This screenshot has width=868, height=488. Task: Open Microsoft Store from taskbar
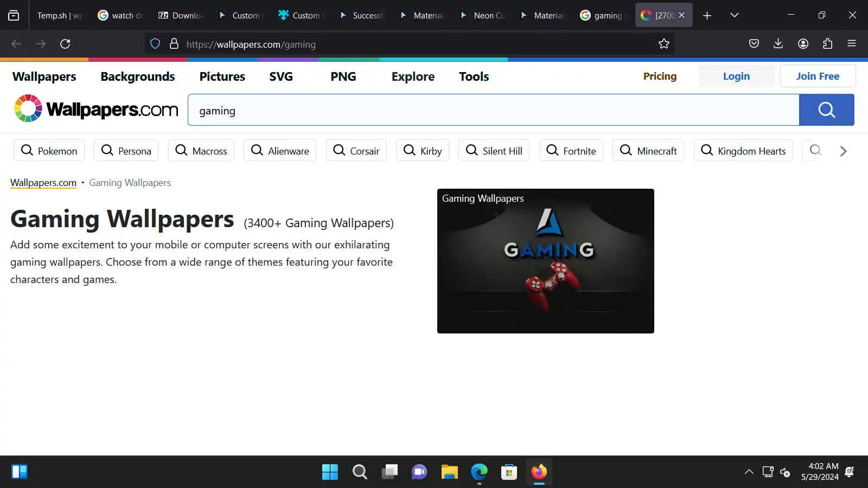(509, 472)
